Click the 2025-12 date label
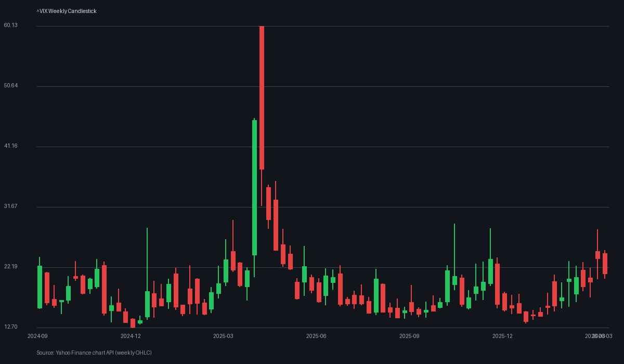 pyautogui.click(x=501, y=336)
